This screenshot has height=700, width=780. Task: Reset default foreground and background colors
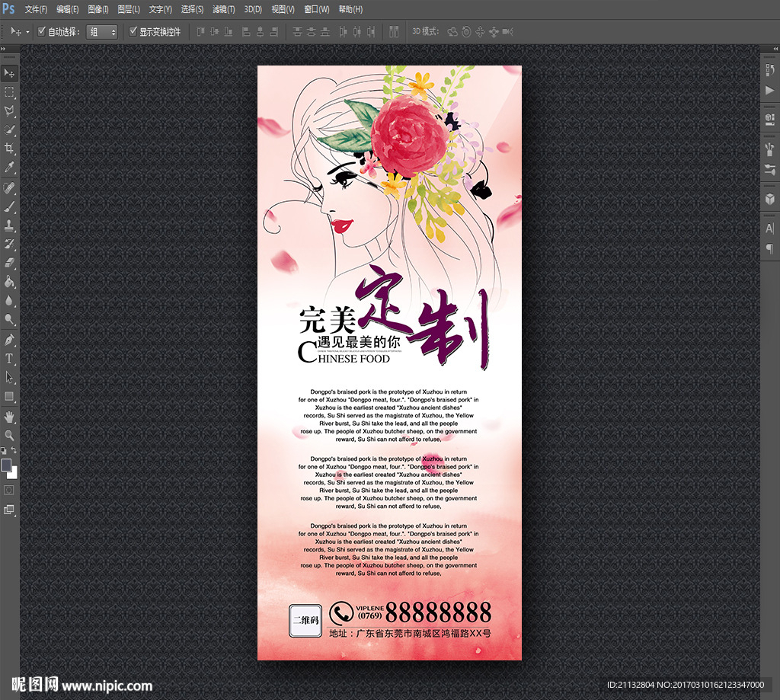tap(4, 450)
